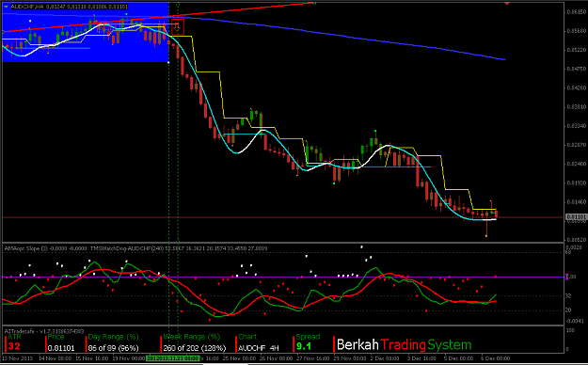Select the white handle dot at blue rectangle's bottom-right corner
This screenshot has width=588, height=365.
click(168, 62)
